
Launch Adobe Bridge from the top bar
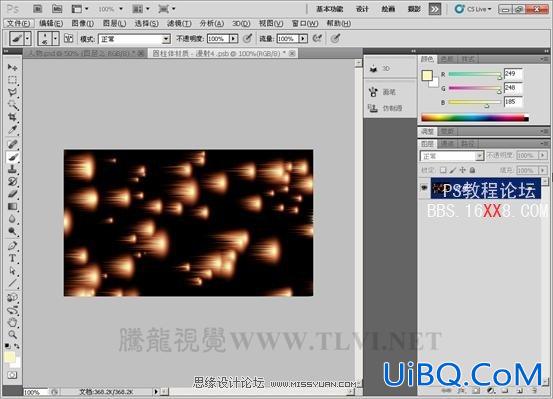pos(38,9)
